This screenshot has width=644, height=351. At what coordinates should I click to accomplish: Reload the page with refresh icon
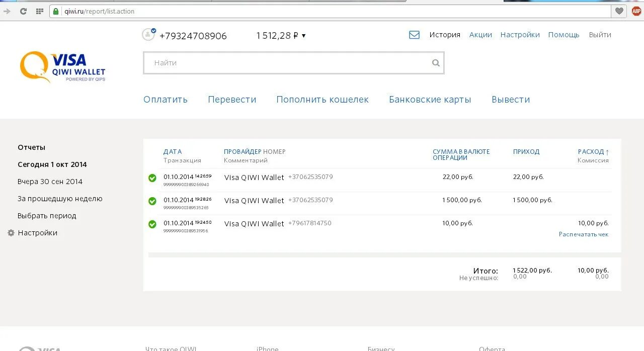[23, 11]
